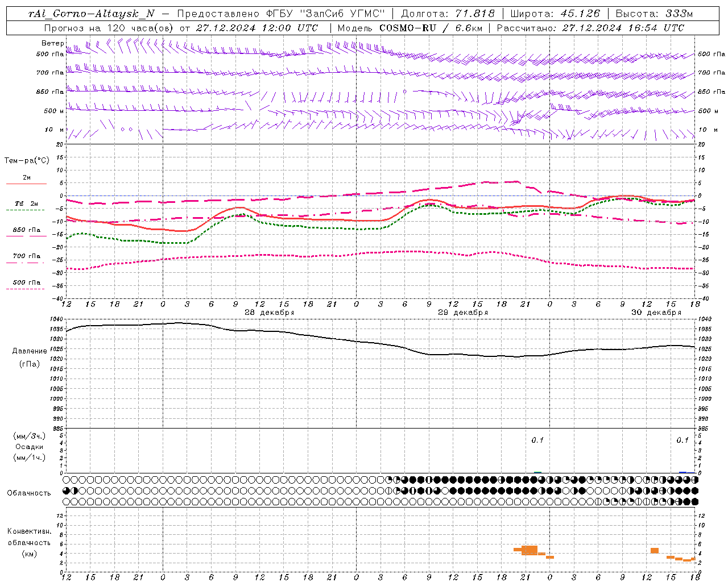The width and height of the screenshot is (728, 582).
Task: Click the orange convective bar near 12h on 30 December
Action: point(655,551)
